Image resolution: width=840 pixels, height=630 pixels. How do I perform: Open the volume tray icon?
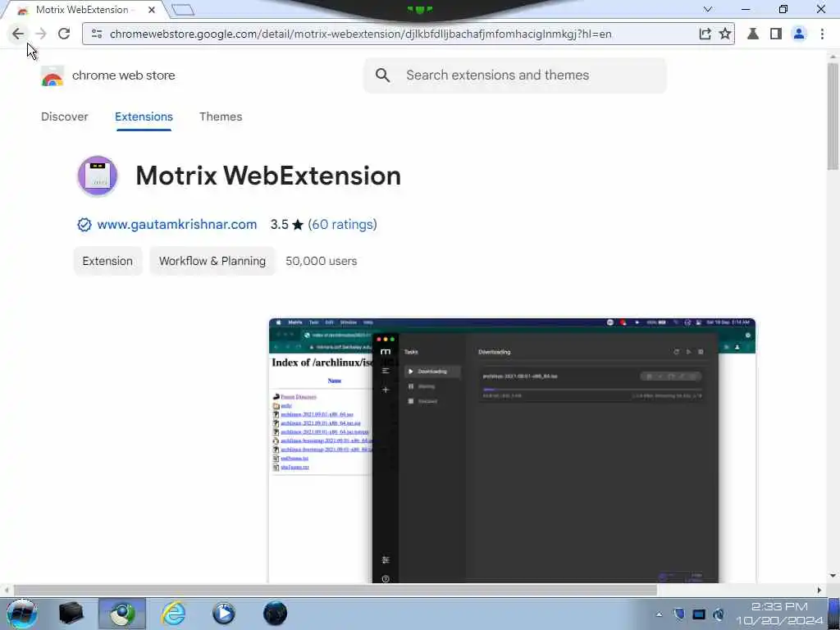click(719, 614)
